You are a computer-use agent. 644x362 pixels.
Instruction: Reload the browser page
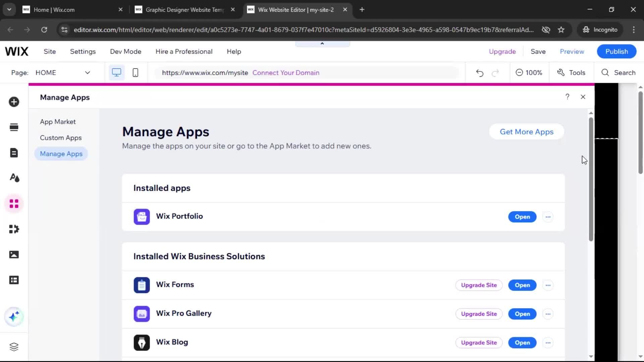tap(44, 30)
